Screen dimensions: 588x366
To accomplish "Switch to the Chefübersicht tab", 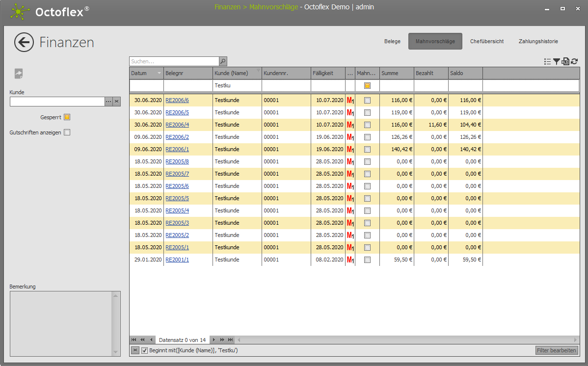I will click(x=486, y=41).
